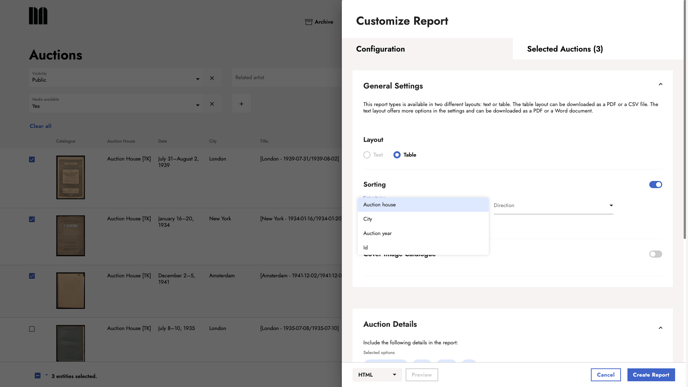
Task: Open the London 1939 catalogue thumbnail
Action: point(70,177)
